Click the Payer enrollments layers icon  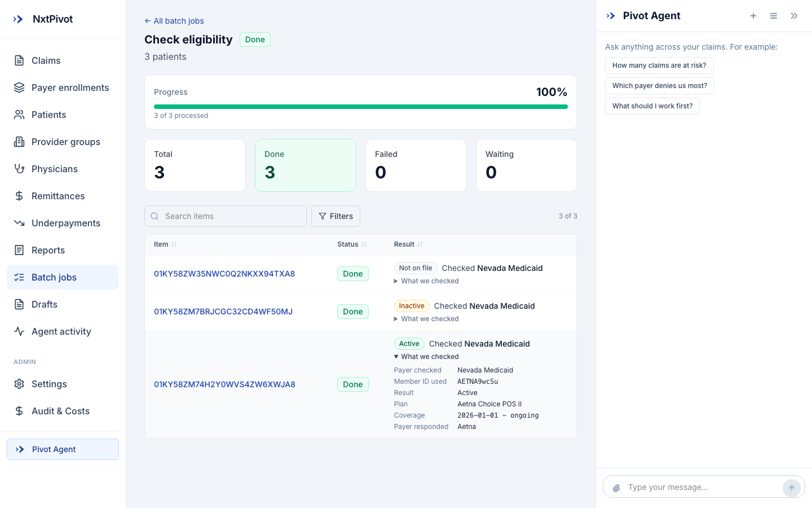coord(19,87)
